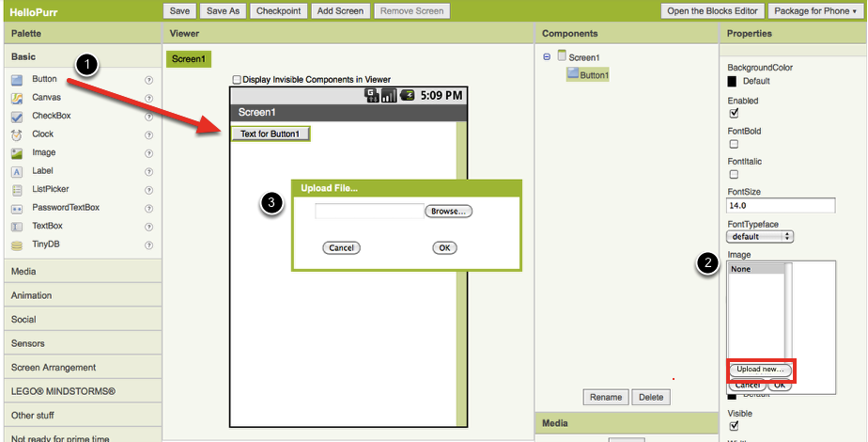The height and width of the screenshot is (442, 868).
Task: Collapse the Screen1 tree node
Action: tap(547, 57)
